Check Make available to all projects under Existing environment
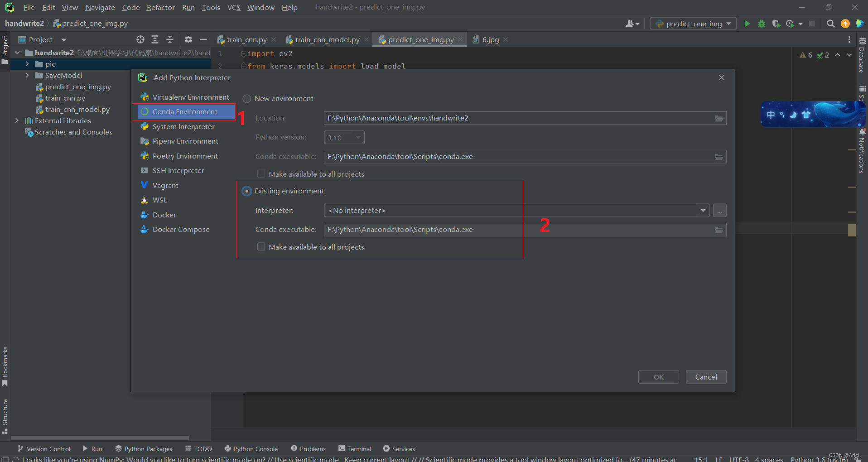The width and height of the screenshot is (868, 462). pos(261,247)
